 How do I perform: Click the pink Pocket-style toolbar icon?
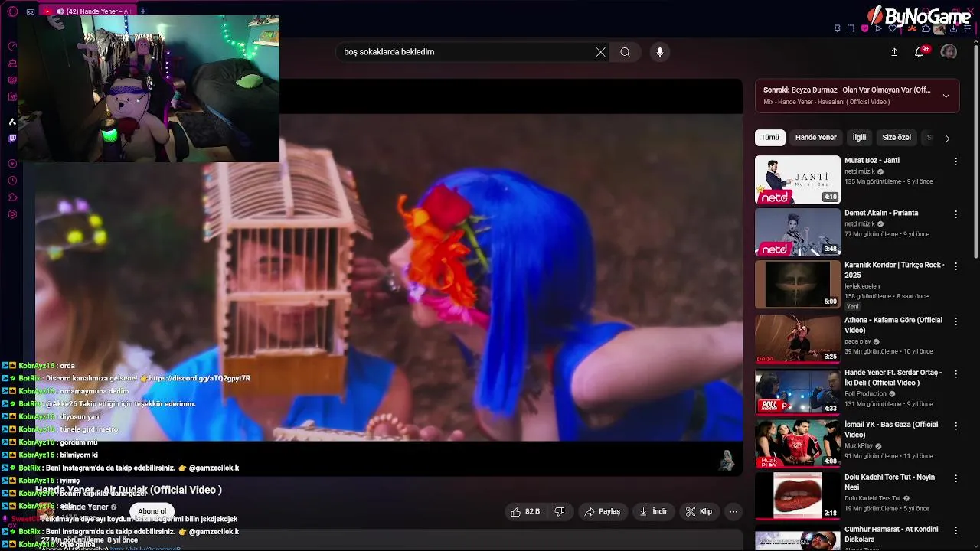[x=864, y=28]
